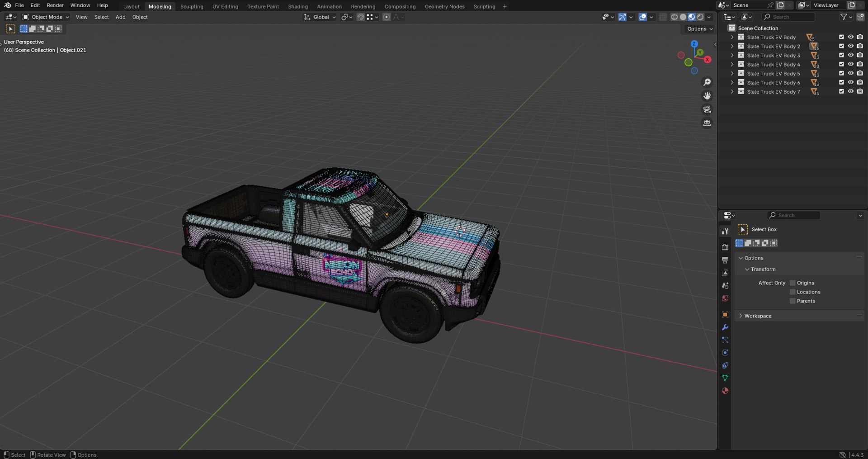Open Tool properties tab with wrench-screwdriver icon
The width and height of the screenshot is (868, 459).
(725, 231)
